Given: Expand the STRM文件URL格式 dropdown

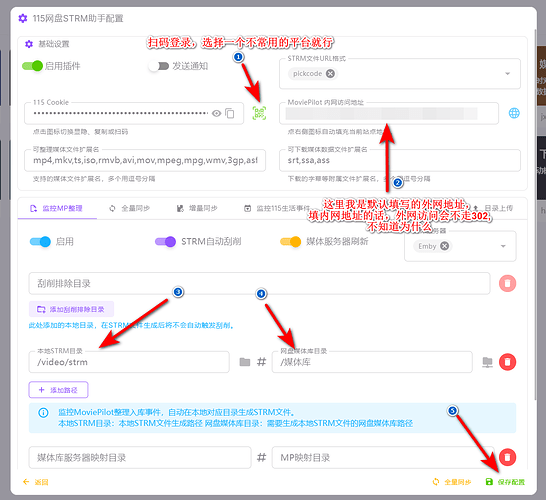Looking at the screenshot, I should tap(507, 73).
